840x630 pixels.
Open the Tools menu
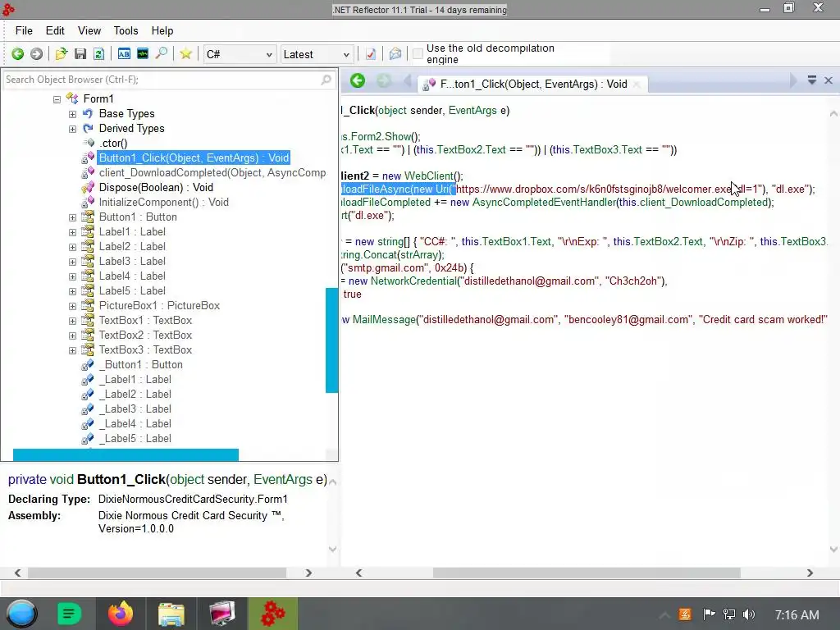pyautogui.click(x=126, y=30)
